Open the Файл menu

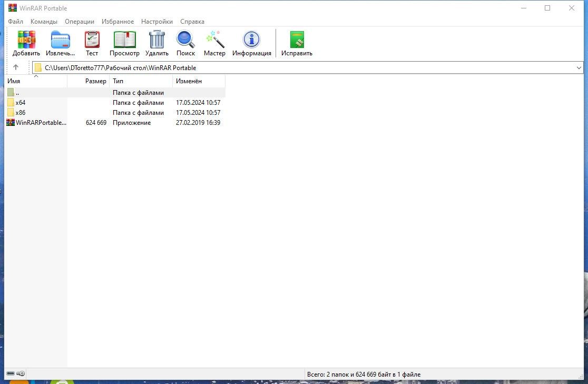[15, 22]
